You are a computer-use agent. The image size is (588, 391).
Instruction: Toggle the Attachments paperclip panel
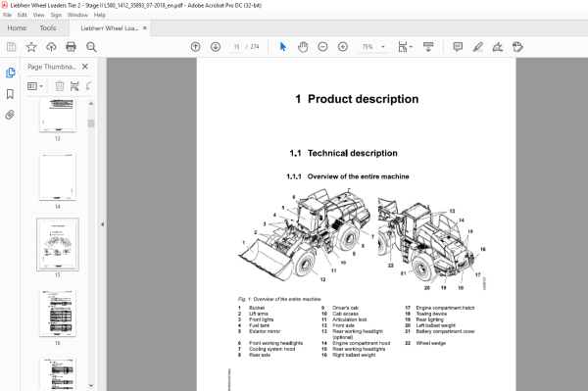coord(10,115)
